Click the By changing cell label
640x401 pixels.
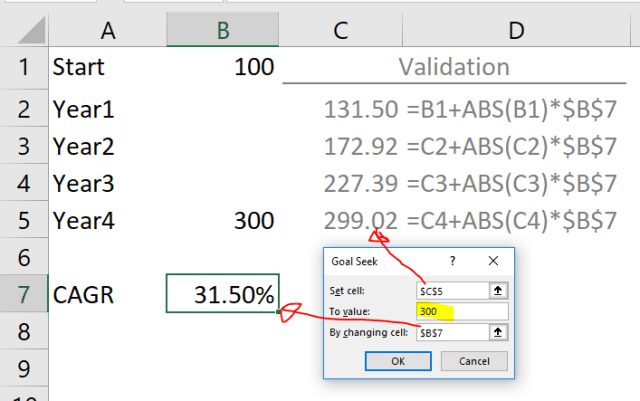point(369,333)
